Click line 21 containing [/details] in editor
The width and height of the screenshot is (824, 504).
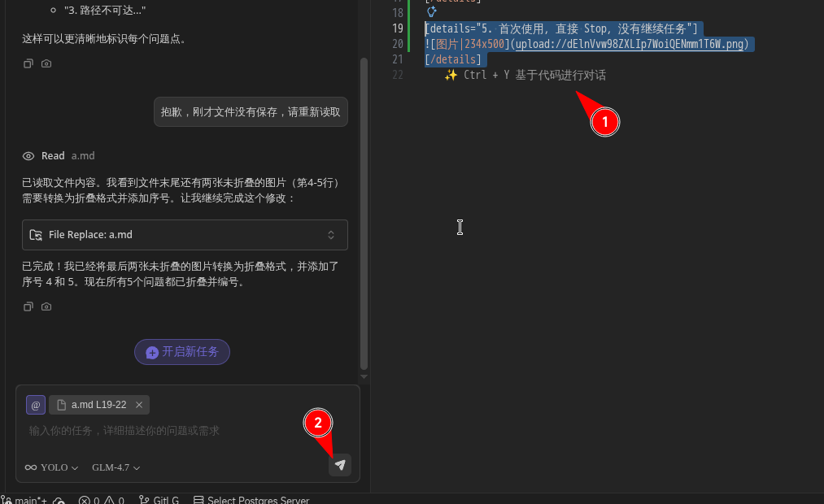(x=454, y=59)
